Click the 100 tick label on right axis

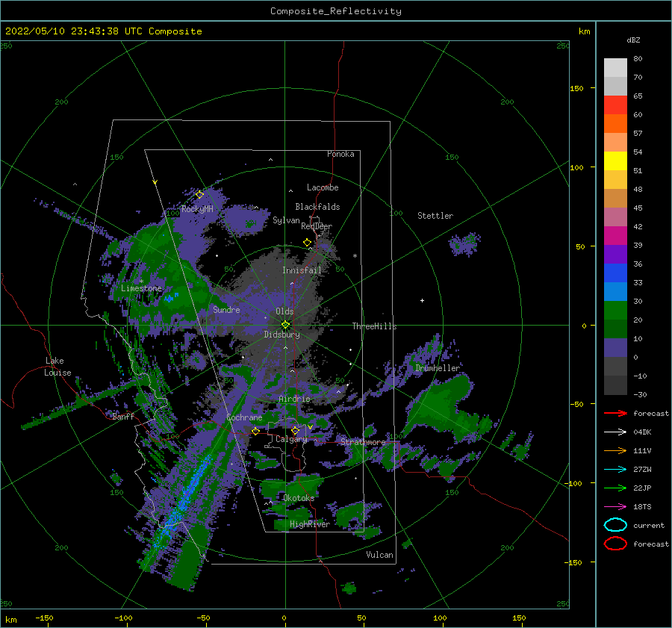coord(577,167)
